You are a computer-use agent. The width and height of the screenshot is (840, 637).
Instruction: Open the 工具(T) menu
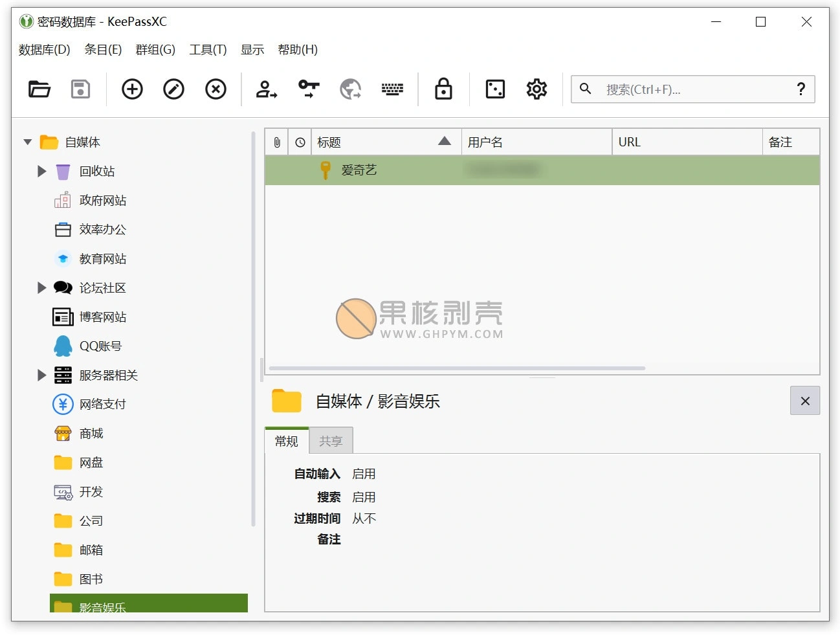208,50
